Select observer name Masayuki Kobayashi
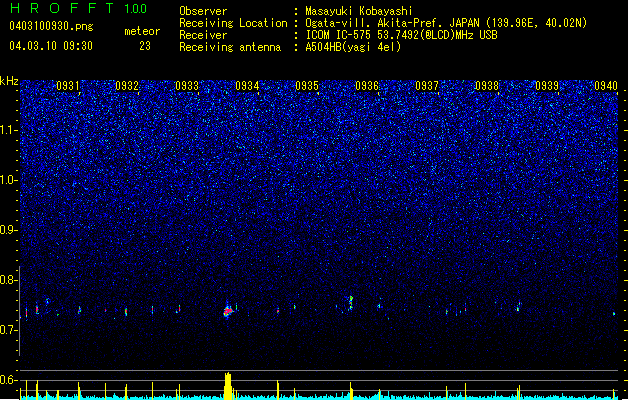 [359, 11]
